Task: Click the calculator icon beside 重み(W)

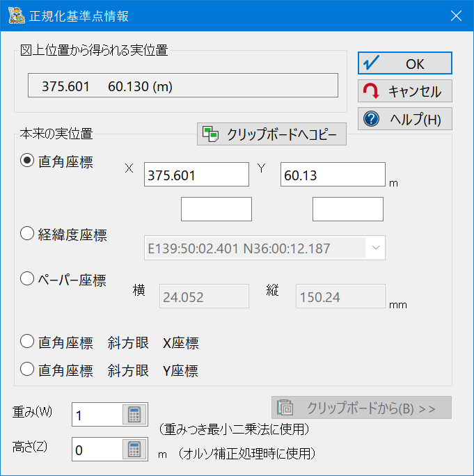Action: click(134, 414)
